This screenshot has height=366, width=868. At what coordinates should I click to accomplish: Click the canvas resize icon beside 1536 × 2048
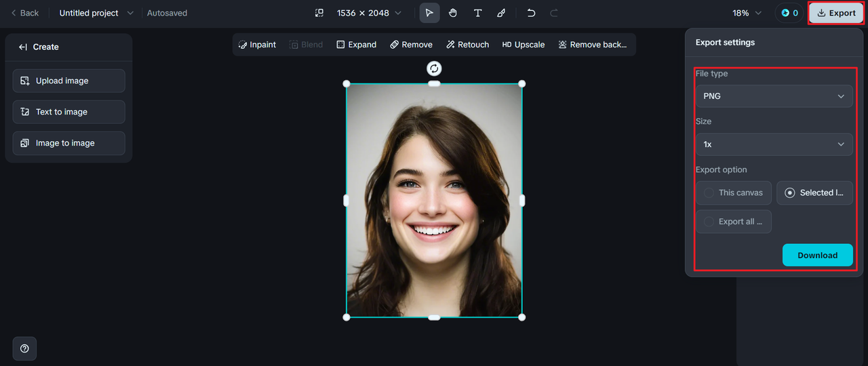[x=319, y=13]
